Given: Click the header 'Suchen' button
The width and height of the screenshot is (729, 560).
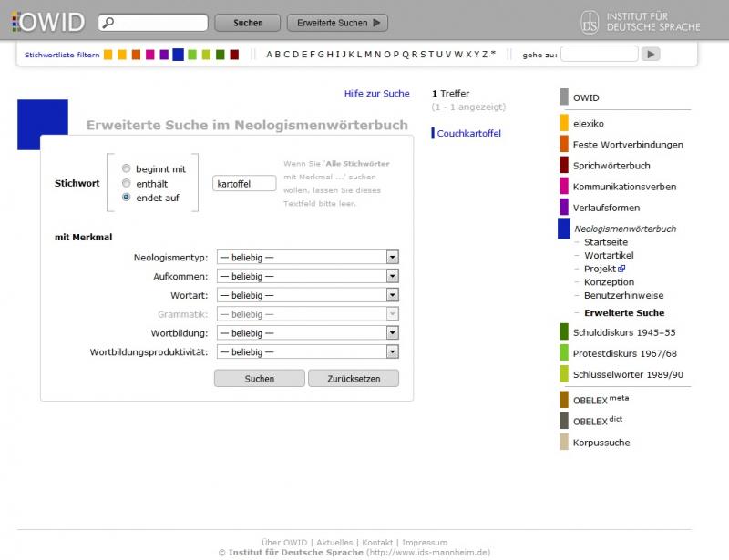Looking at the screenshot, I should click(248, 23).
